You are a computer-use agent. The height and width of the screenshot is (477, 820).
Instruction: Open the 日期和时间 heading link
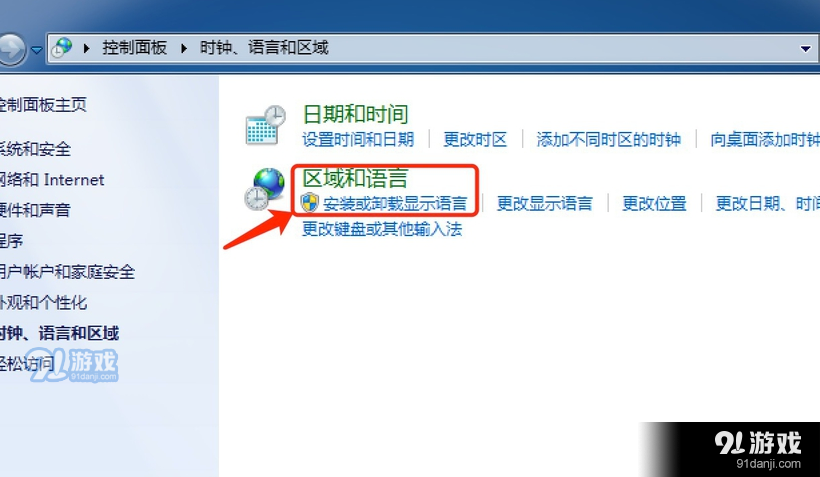point(356,114)
